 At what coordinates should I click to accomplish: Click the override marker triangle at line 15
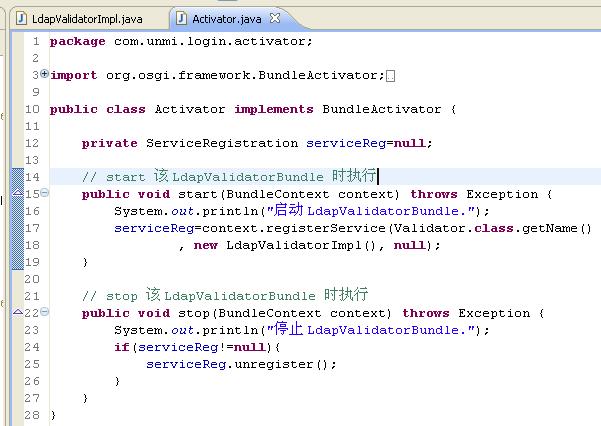pos(17,191)
